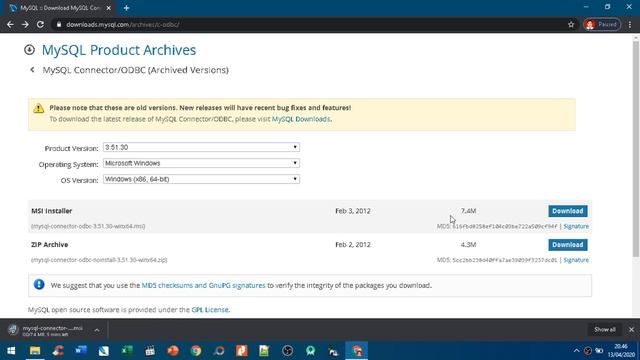Image resolution: width=640 pixels, height=360 pixels.
Task: Open the orange PowerPoint-style taskbar icon
Action: point(173,351)
